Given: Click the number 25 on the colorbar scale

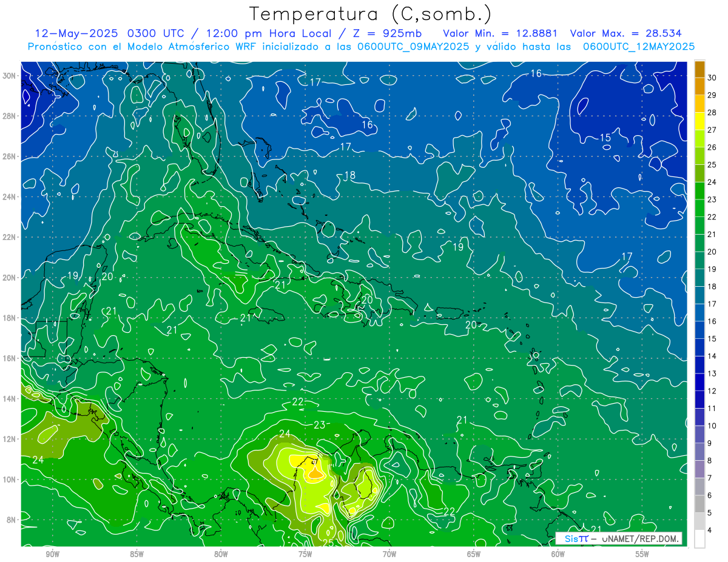Looking at the screenshot, I should click(712, 165).
